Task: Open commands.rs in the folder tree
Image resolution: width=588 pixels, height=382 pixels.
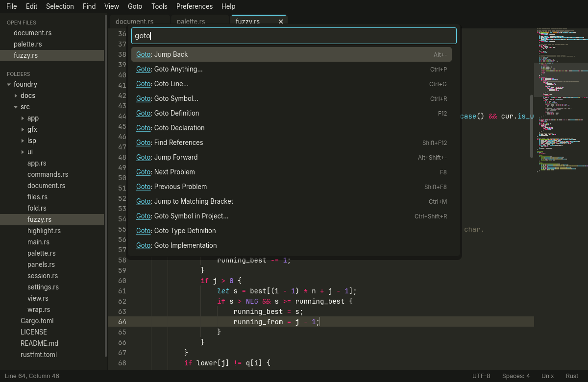Action: (52, 174)
